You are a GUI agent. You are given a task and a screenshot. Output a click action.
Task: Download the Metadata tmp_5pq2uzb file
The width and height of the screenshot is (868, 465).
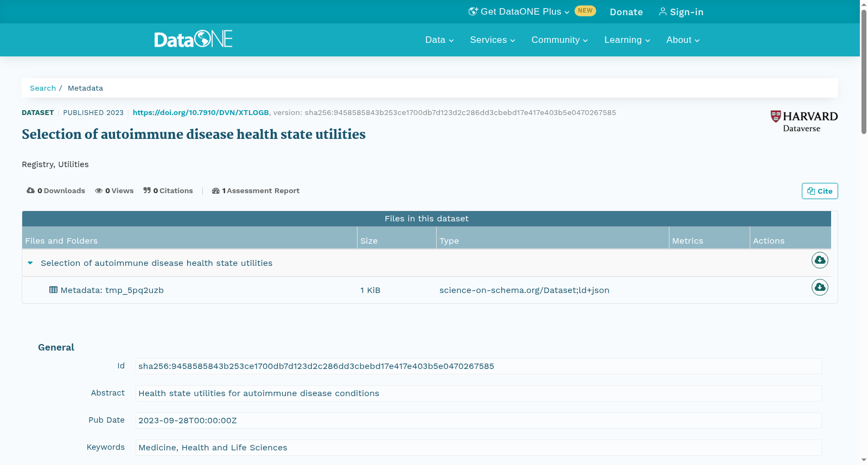point(820,287)
